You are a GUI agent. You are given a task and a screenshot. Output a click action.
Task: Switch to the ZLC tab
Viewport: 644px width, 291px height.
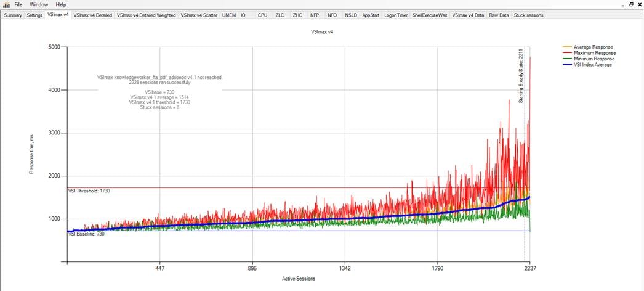click(x=280, y=15)
